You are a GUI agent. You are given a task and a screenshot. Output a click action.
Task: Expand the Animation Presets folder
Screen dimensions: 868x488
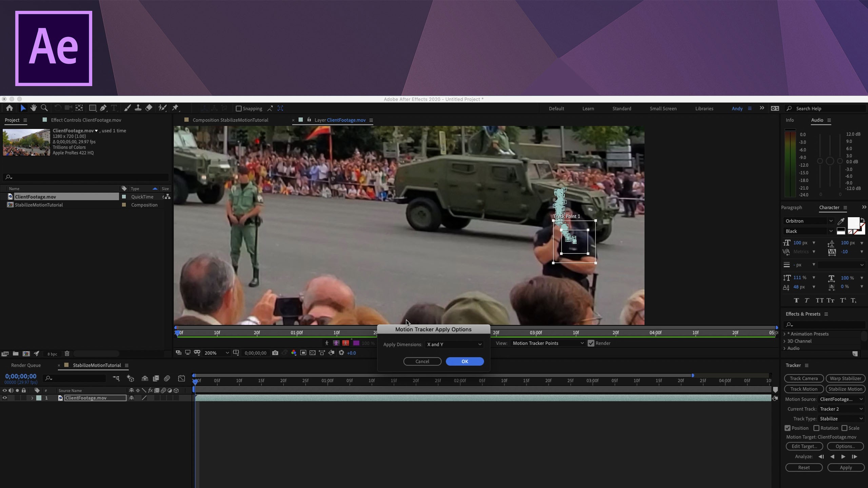(785, 334)
